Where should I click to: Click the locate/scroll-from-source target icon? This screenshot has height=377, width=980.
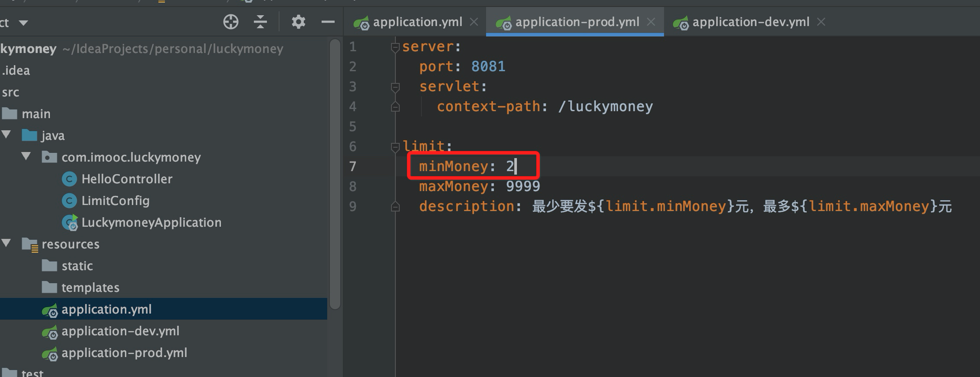(231, 22)
